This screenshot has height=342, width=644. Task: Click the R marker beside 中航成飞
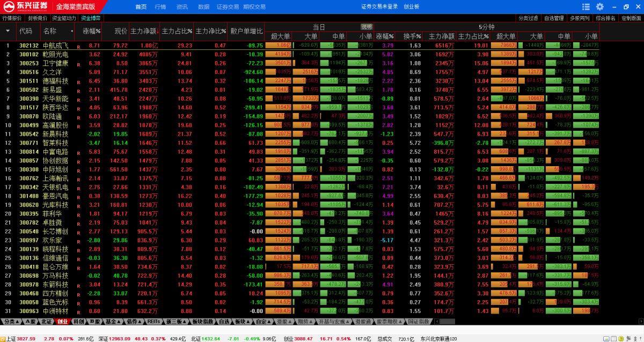click(x=78, y=47)
